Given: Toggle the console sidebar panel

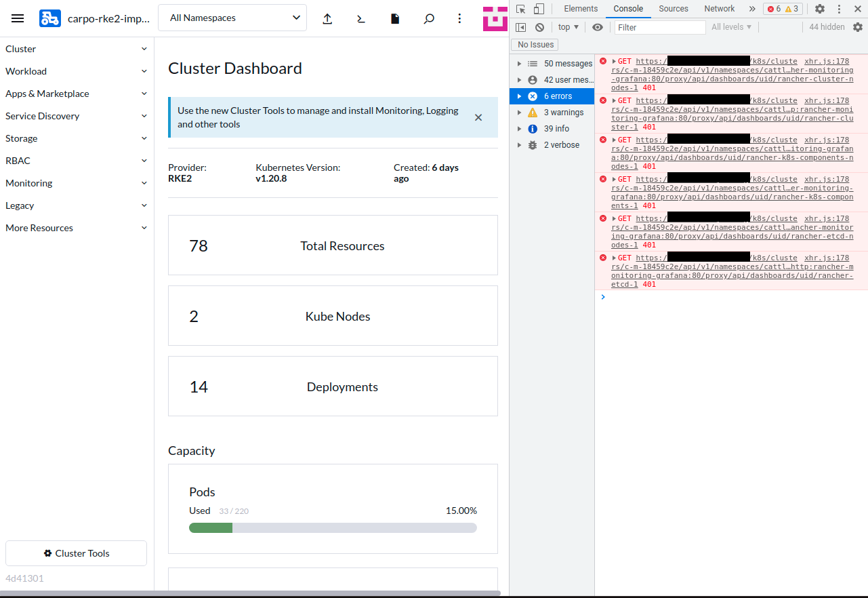Looking at the screenshot, I should 521,26.
